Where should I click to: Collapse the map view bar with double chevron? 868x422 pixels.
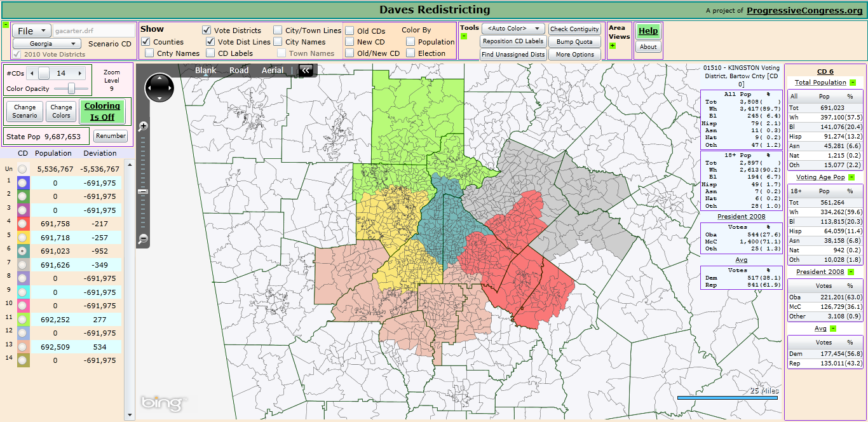click(x=306, y=71)
